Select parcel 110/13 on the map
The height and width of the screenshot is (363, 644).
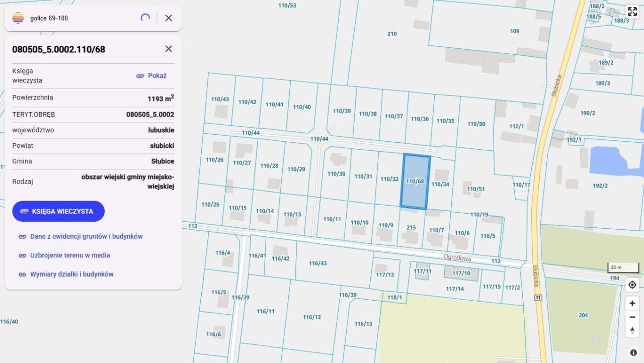click(x=292, y=214)
